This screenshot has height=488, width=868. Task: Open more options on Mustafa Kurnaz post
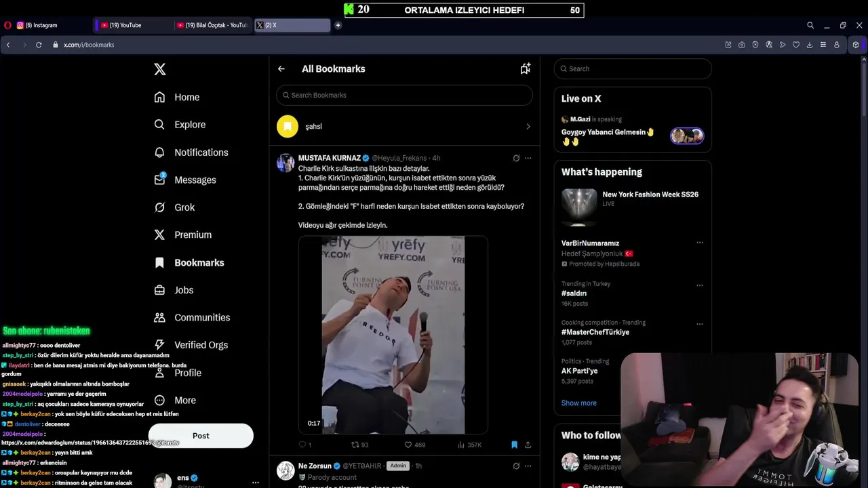(528, 158)
